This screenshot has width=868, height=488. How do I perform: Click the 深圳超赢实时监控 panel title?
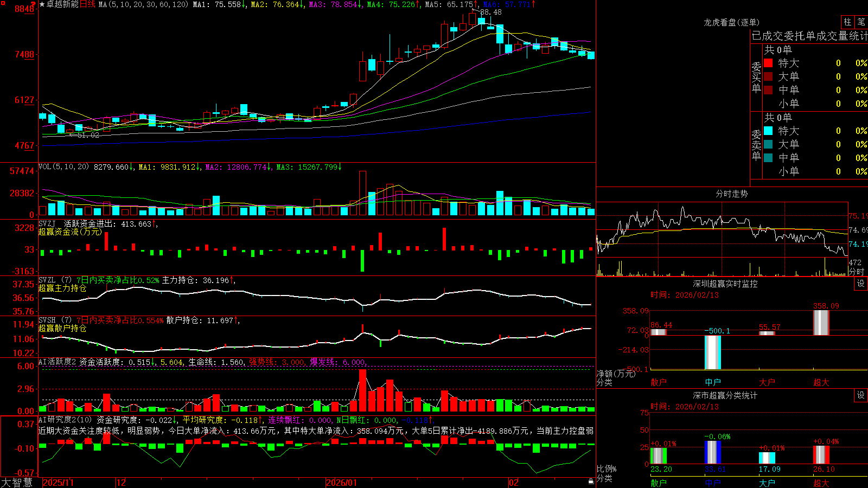[x=725, y=284]
